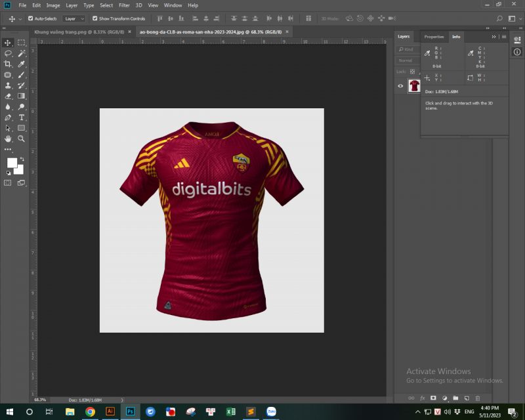The height and width of the screenshot is (420, 525).
Task: Add a layer mask from Layers footer
Action: (x=433, y=398)
